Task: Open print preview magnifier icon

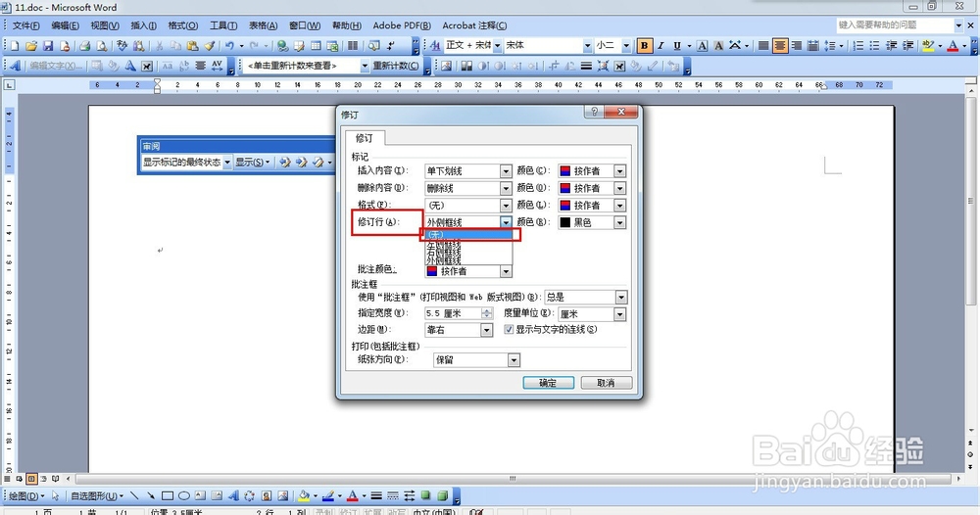Action: point(101,46)
